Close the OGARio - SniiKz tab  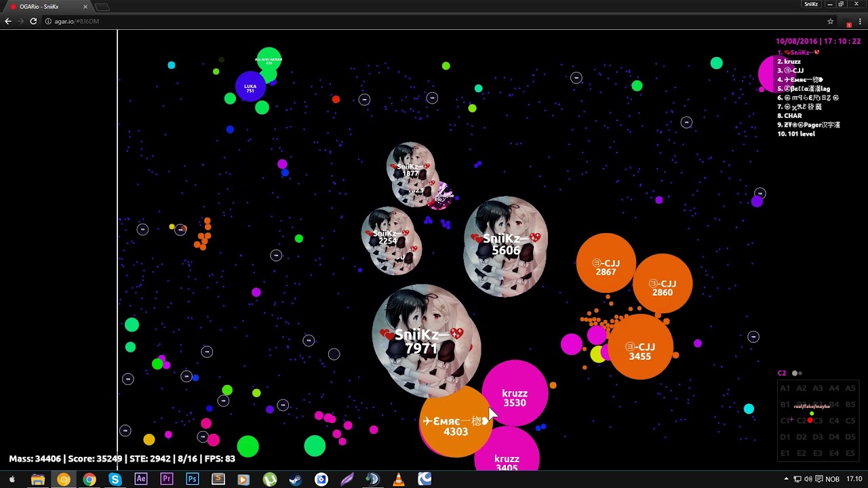85,7
